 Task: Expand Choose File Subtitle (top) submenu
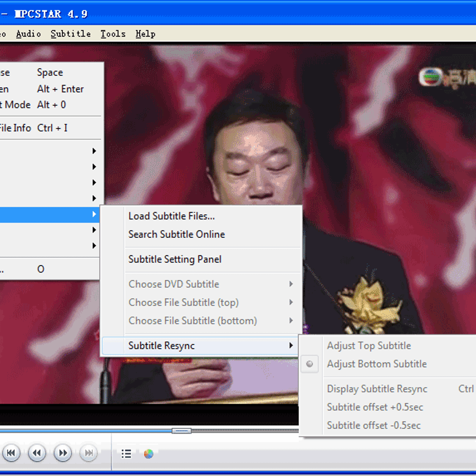[x=202, y=303]
